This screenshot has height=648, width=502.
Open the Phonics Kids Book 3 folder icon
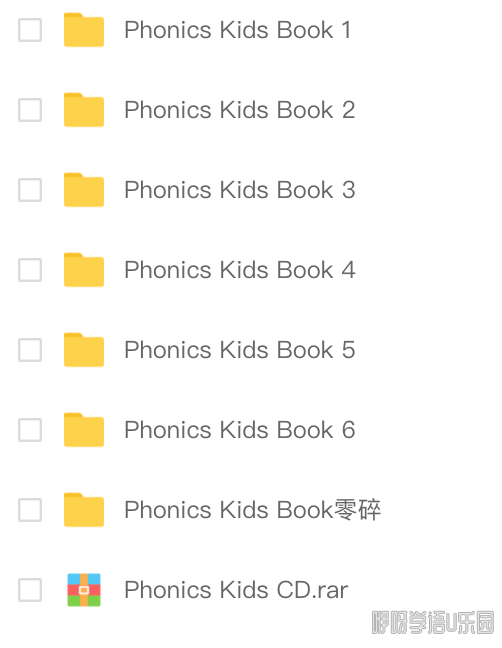84,190
